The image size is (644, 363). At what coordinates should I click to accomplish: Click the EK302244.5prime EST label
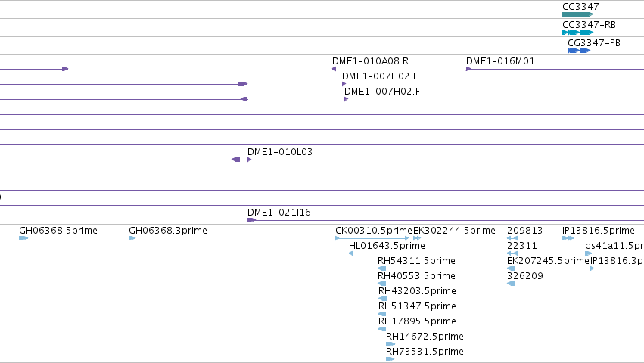(454, 231)
